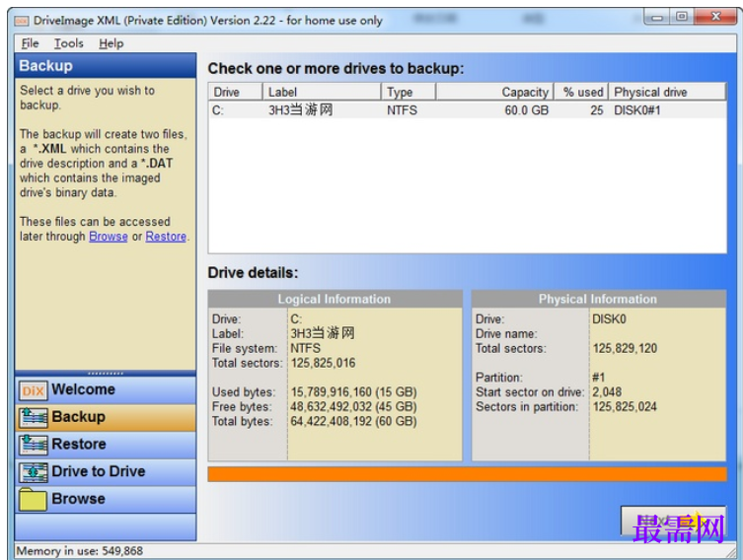The image size is (743, 560).
Task: Click the File system value NTFS in details
Action: tap(306, 348)
